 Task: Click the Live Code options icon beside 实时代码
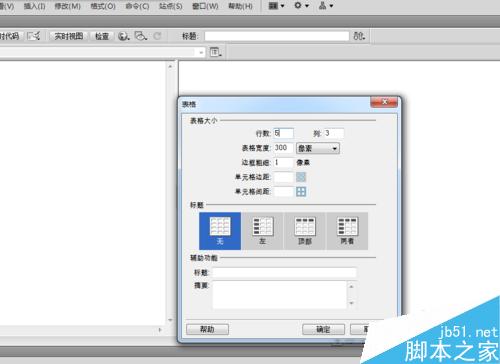34,36
